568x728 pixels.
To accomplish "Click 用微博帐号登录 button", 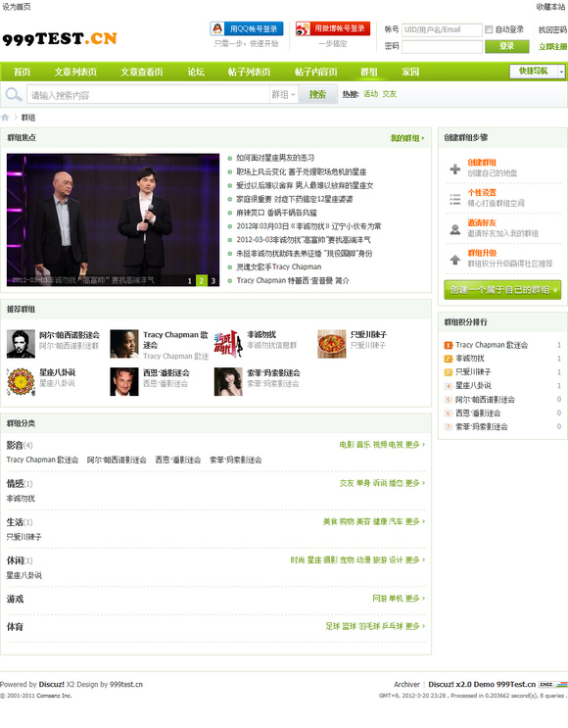I will click(333, 28).
